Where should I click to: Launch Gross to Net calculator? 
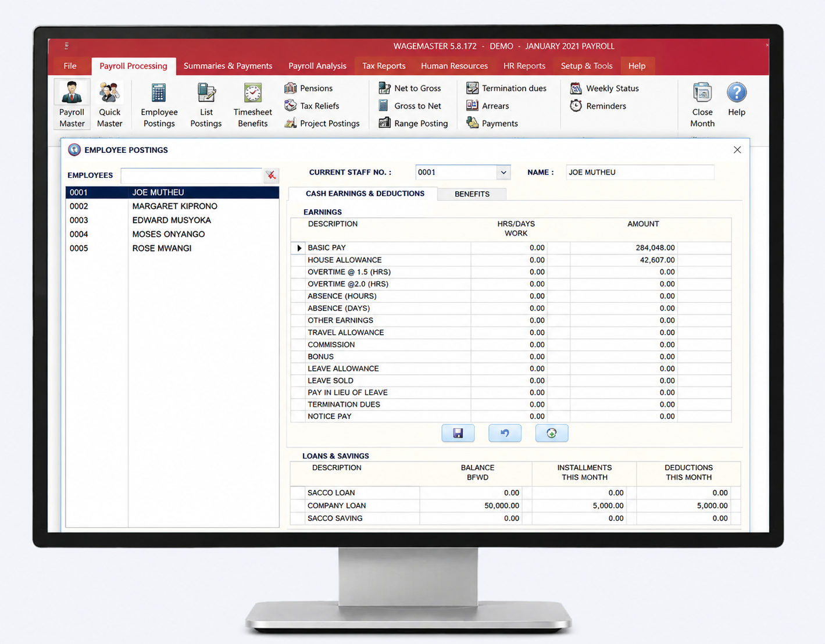[410, 106]
